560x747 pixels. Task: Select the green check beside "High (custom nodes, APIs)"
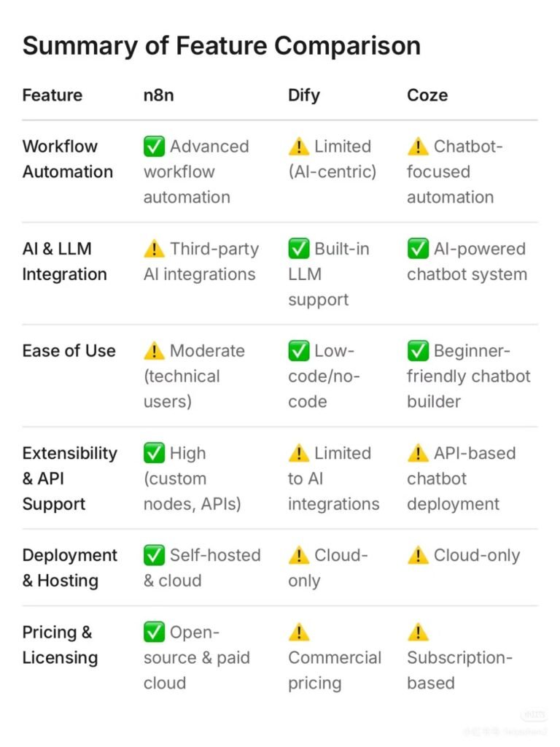[x=154, y=453]
